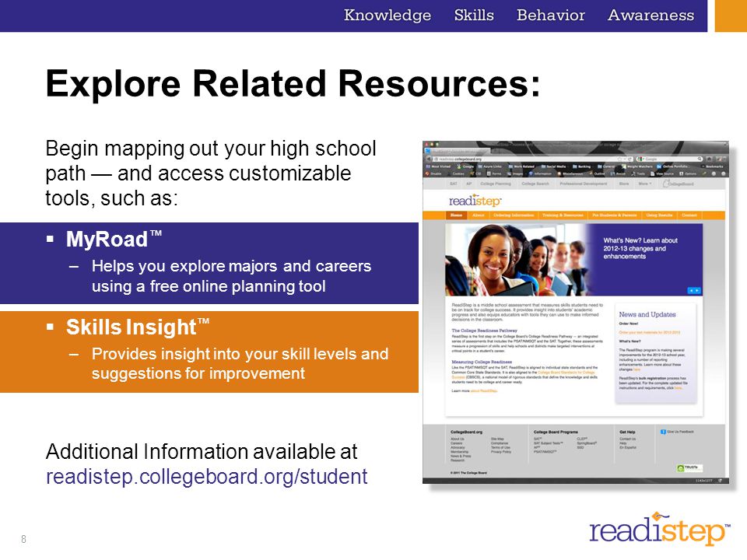Click the 'about ReadiStep' learn more link

(x=483, y=391)
